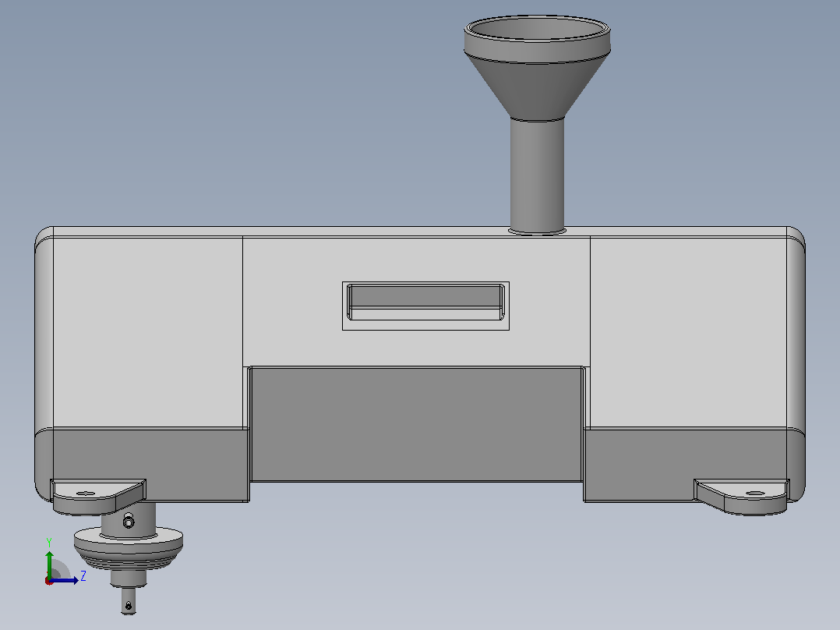Pick the hole in left mounting bracket
Screen dimensions: 840x630
pyautogui.click(x=86, y=494)
